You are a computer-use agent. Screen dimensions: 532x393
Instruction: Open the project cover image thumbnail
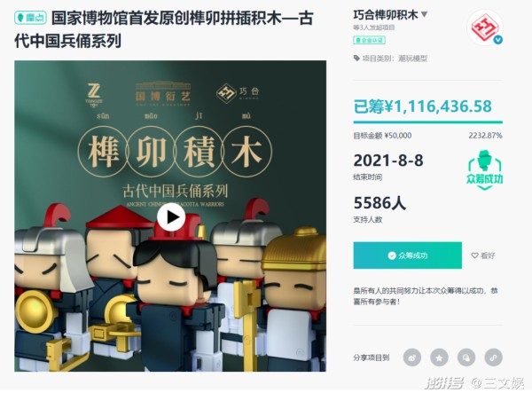pos(170,216)
